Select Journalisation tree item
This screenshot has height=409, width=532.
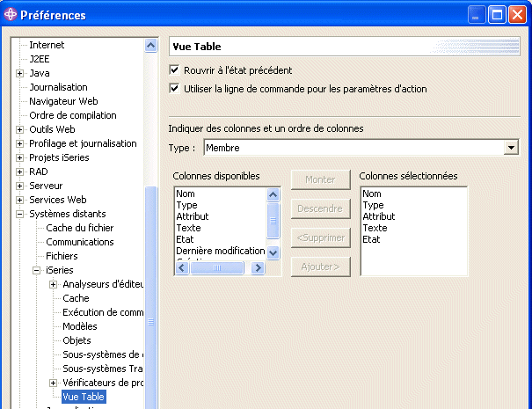(x=58, y=87)
